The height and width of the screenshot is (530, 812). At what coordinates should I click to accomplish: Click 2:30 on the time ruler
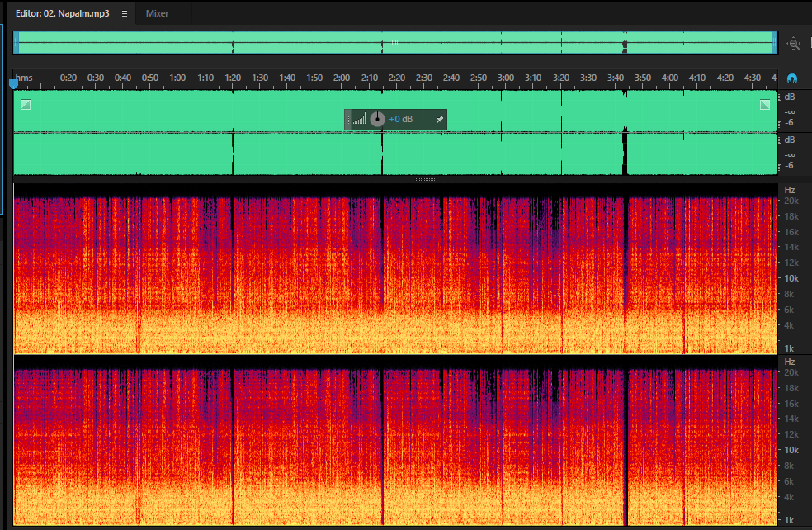tap(424, 78)
